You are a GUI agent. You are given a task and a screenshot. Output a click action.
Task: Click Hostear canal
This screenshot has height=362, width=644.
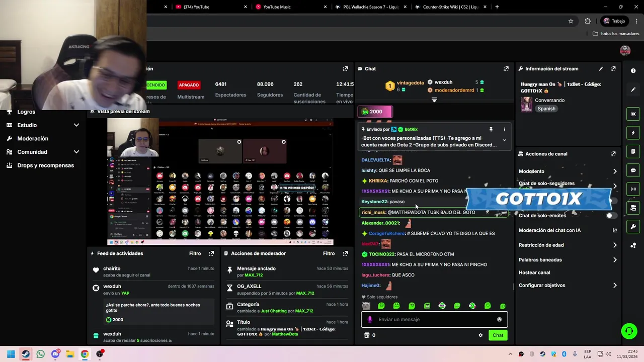(x=534, y=273)
